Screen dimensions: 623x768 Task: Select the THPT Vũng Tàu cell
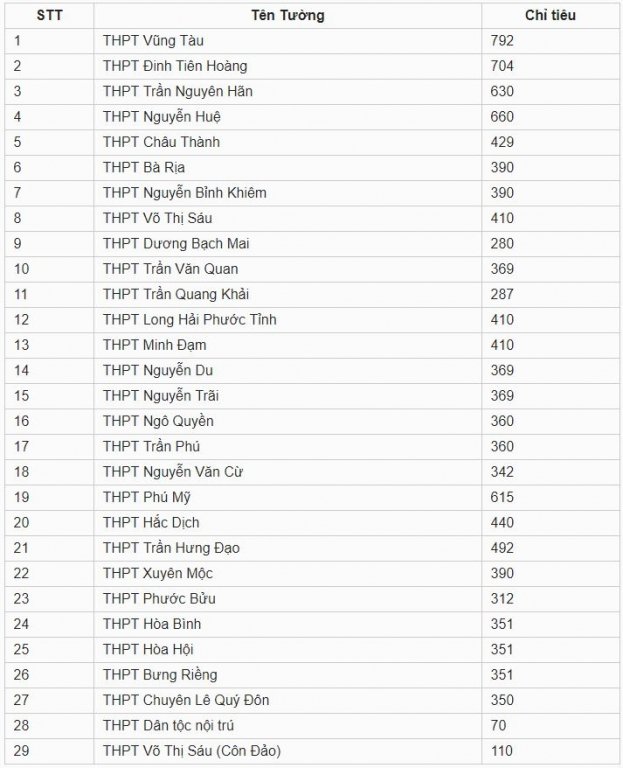pyautogui.click(x=288, y=41)
